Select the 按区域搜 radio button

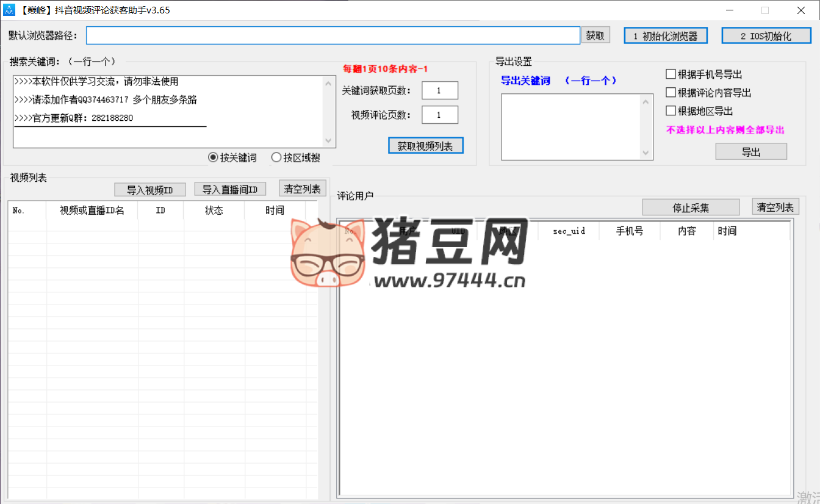click(276, 157)
